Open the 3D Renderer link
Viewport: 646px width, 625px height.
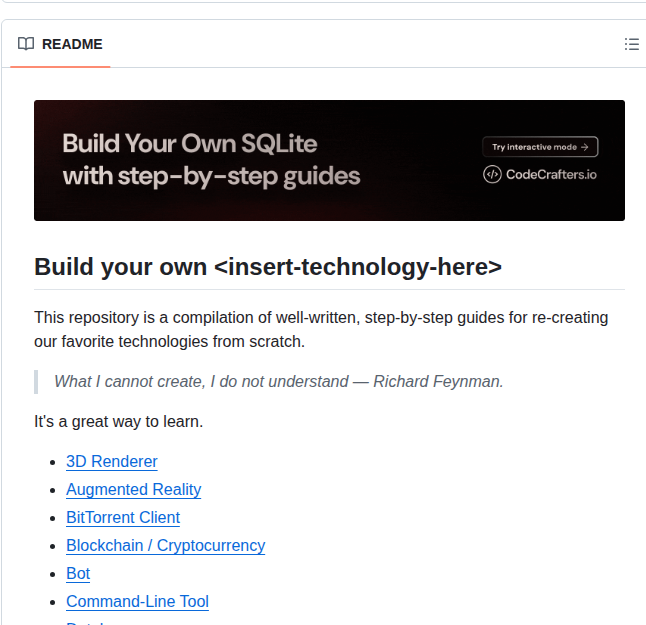pos(112,461)
